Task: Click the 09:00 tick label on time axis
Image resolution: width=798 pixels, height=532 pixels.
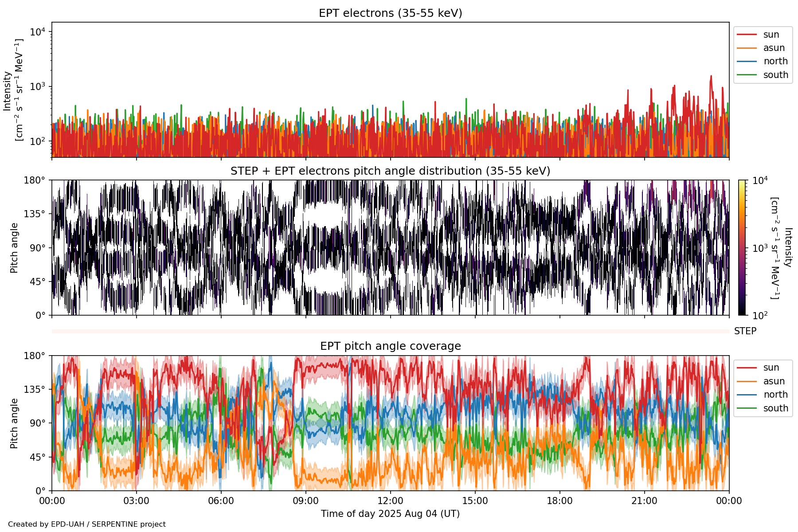Action: (x=305, y=501)
